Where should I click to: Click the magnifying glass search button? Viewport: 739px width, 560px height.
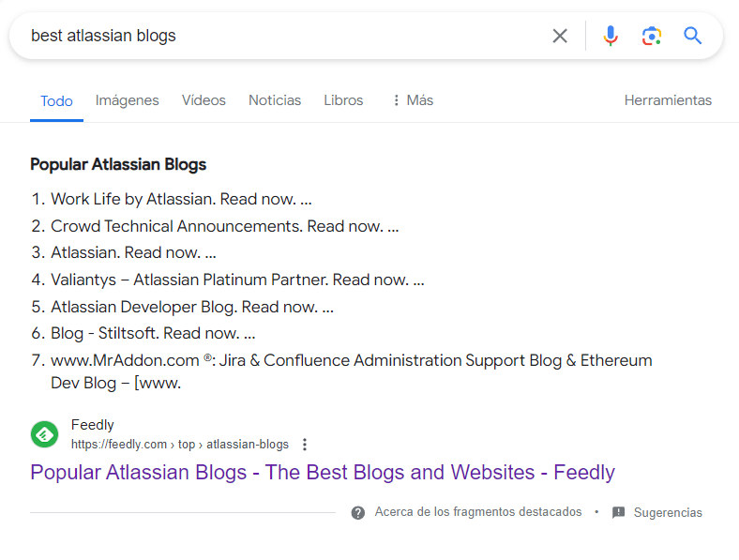[693, 36]
